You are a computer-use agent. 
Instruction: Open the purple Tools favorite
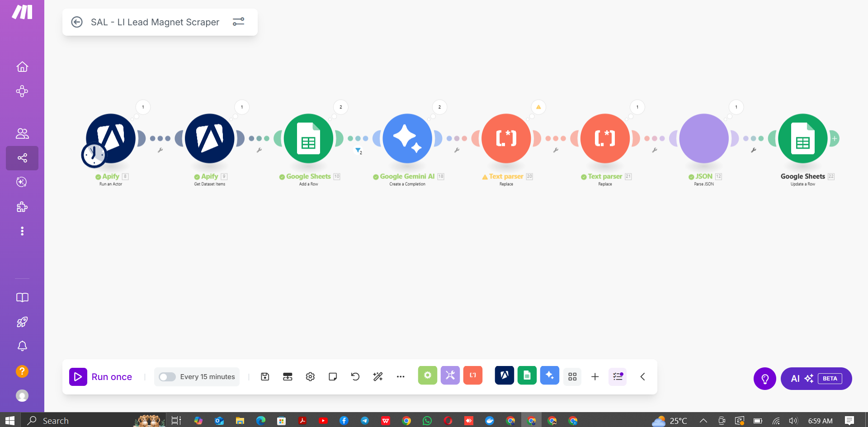coord(450,375)
